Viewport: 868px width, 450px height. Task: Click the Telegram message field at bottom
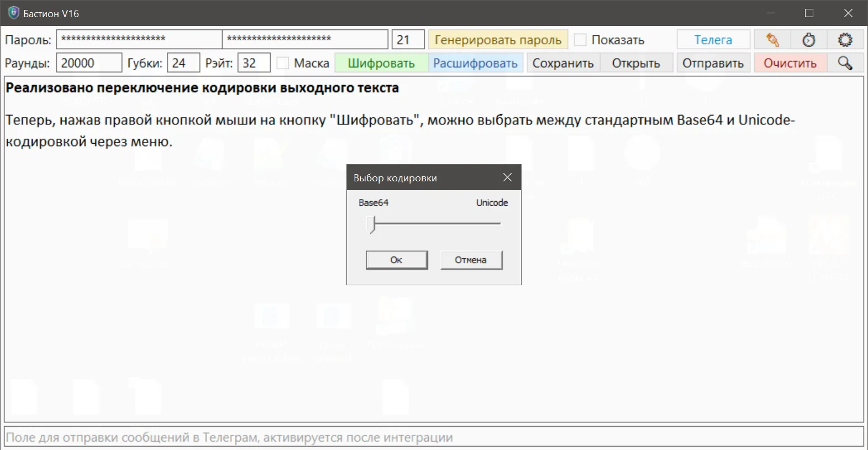(x=434, y=437)
